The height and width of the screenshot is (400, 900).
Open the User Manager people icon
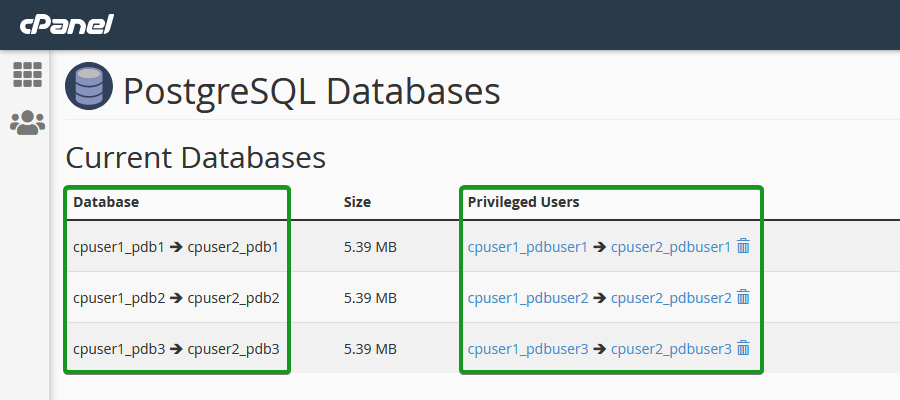click(x=28, y=123)
